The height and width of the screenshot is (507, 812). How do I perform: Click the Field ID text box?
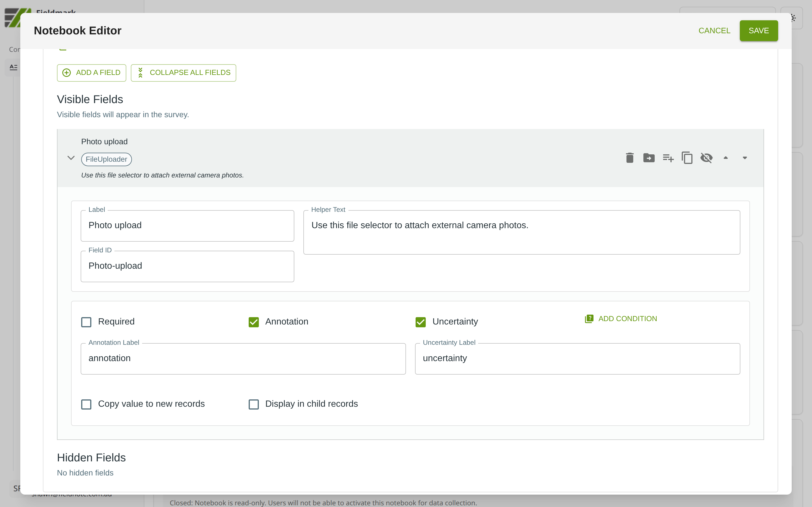[187, 266]
